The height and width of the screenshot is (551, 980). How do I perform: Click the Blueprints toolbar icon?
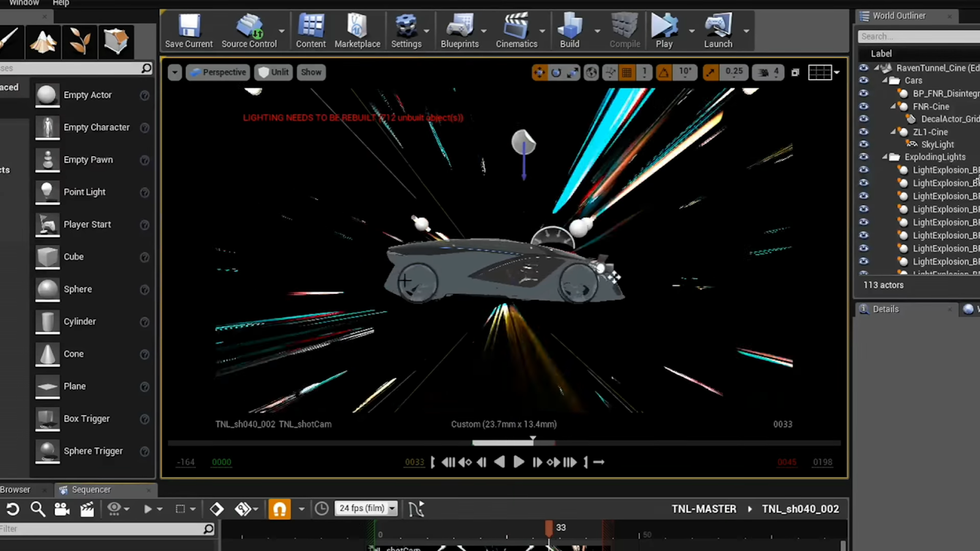point(459,31)
